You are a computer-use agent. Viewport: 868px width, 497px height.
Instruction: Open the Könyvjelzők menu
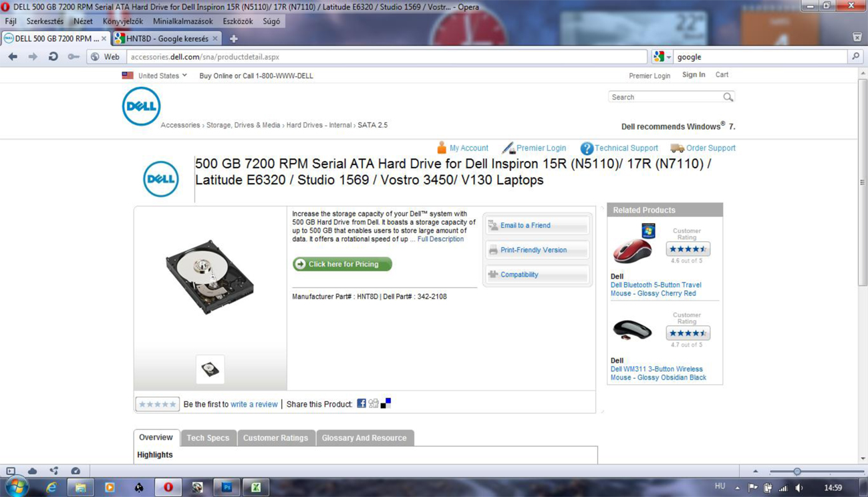pyautogui.click(x=123, y=21)
